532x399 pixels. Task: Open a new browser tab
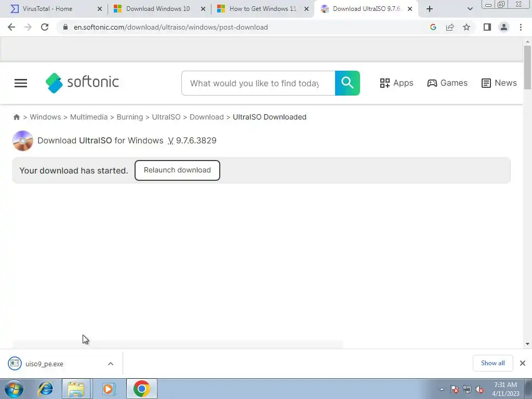(x=430, y=9)
